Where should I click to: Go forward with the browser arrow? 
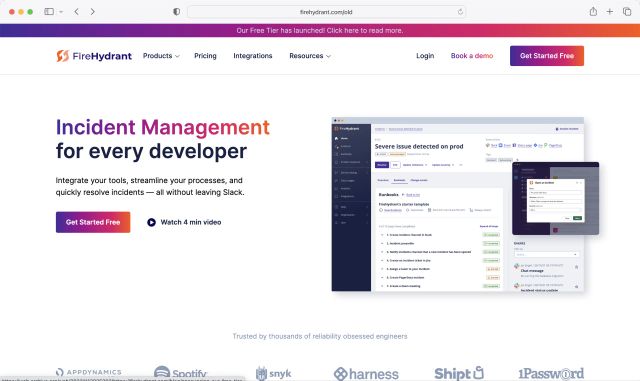point(93,11)
